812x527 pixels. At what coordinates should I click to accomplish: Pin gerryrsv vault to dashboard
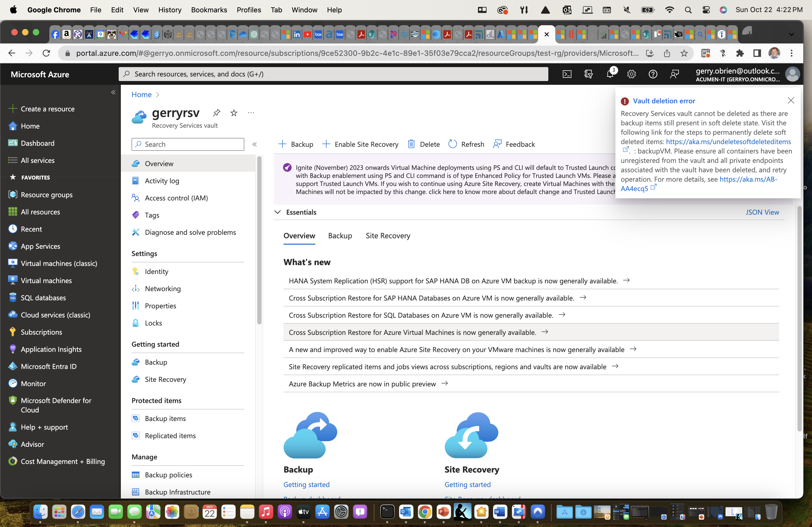pos(217,112)
